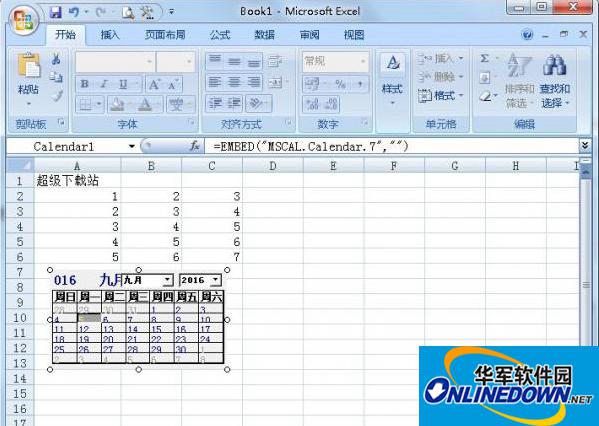Apply comma style
Viewport: 599px width, 426px height.
[x=360, y=84]
